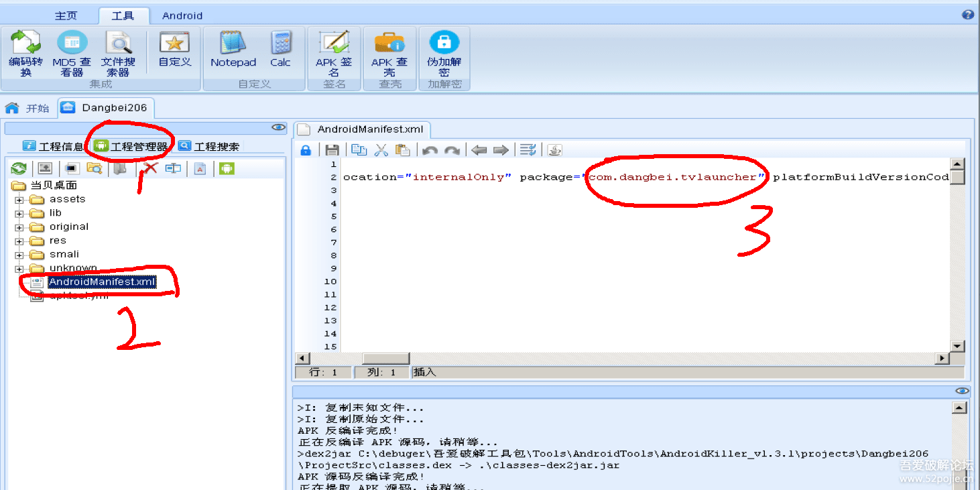Launch the MD5 查看器 tool

point(72,53)
